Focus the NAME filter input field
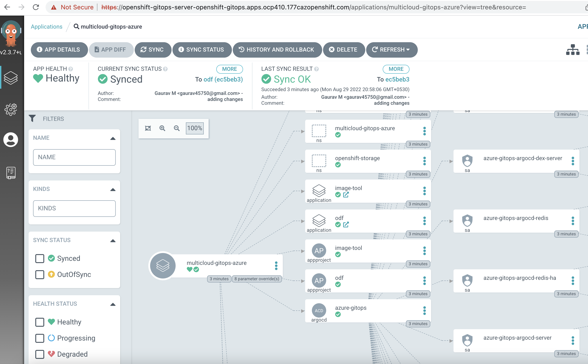This screenshot has height=364, width=588. 74,157
